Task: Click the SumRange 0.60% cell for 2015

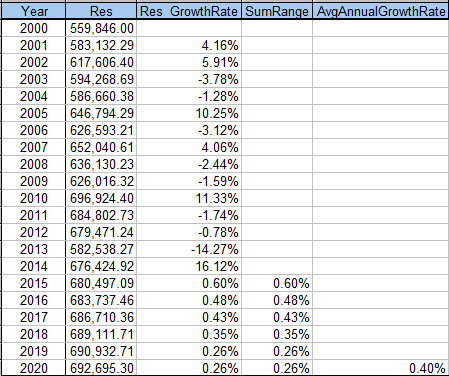Action: pyautogui.click(x=277, y=283)
